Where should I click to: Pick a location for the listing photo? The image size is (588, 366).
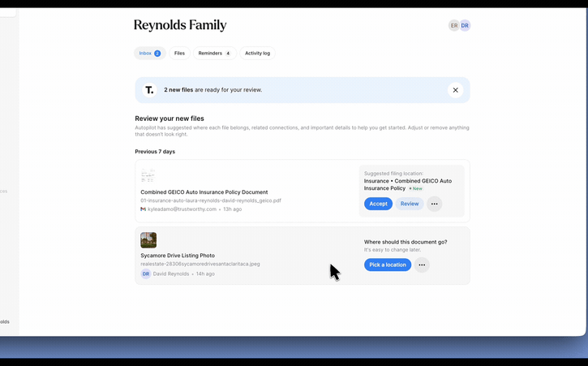coord(388,265)
